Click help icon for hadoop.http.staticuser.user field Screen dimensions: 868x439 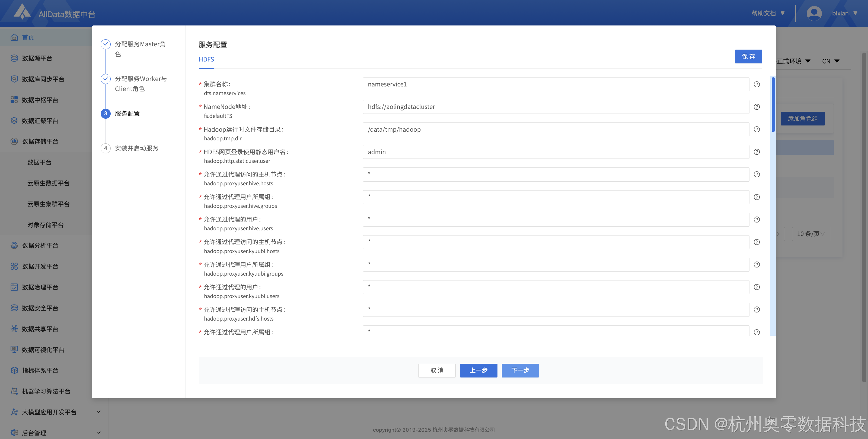pyautogui.click(x=757, y=152)
